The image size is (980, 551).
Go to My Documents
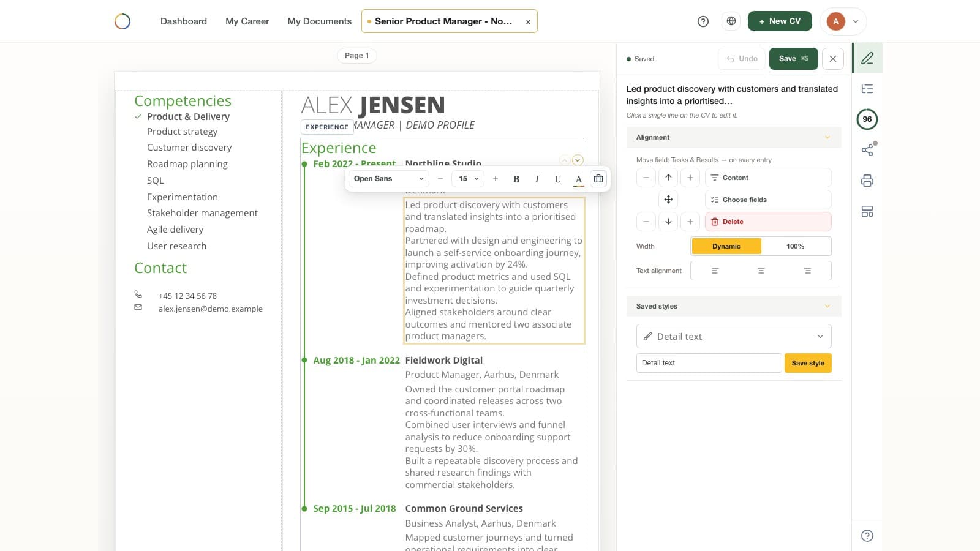tap(320, 21)
